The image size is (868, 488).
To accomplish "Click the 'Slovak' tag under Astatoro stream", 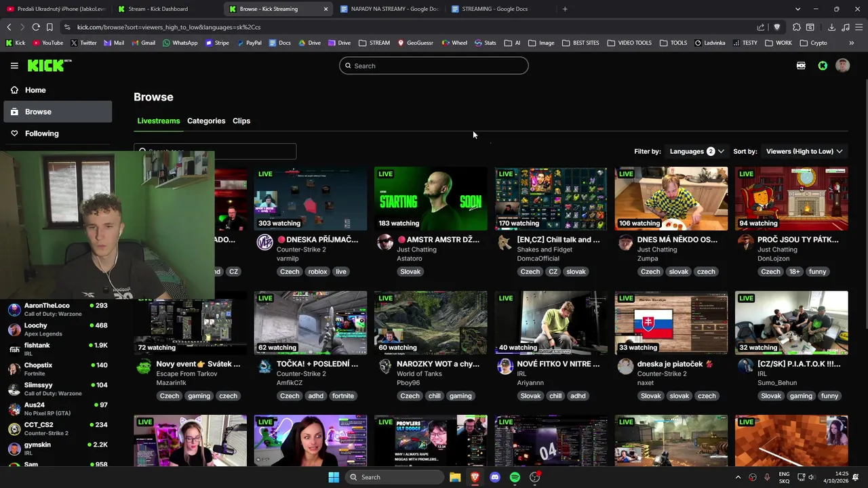I will point(410,272).
